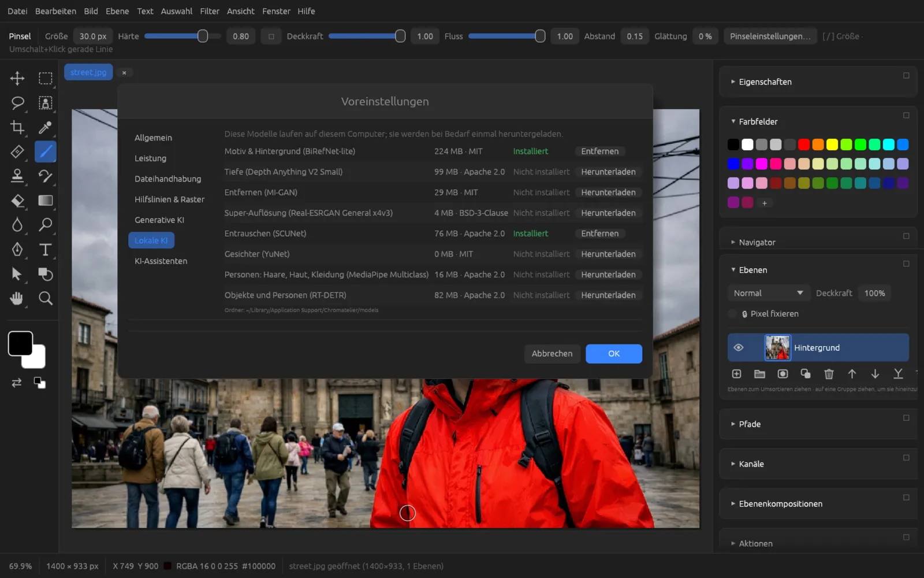Hide the Hintergrund layer via eye icon
This screenshot has height=578, width=924.
pos(738,347)
